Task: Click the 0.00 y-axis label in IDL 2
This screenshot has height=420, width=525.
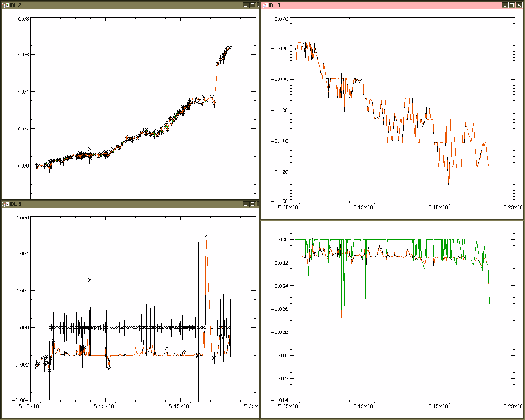Action: pyautogui.click(x=23, y=166)
